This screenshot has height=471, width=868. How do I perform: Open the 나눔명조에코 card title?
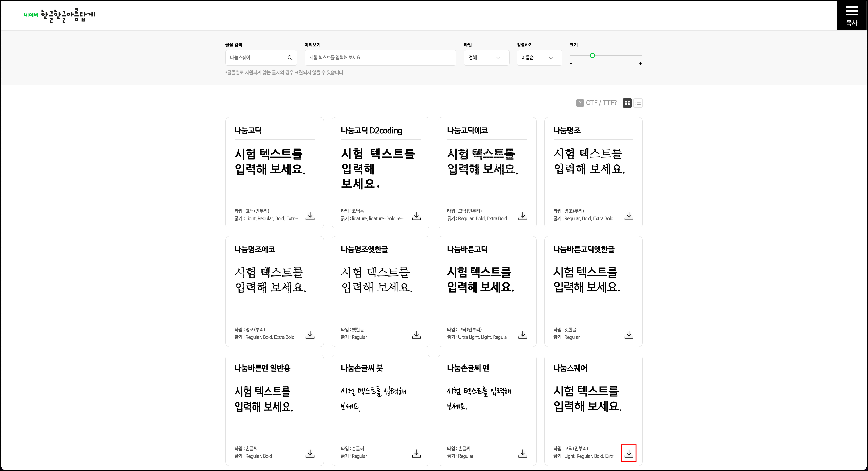tap(255, 249)
